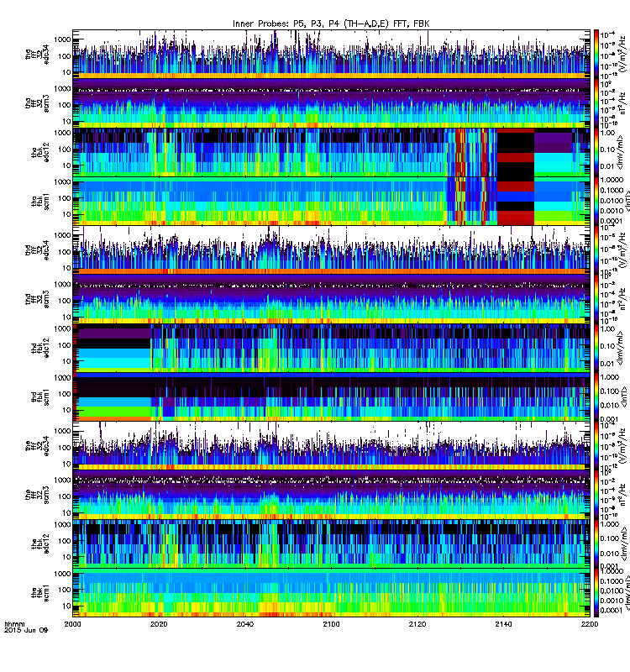Click inside the tha fff edc34 spectrogram
Screen dimensions: 630x672
tap(331, 55)
